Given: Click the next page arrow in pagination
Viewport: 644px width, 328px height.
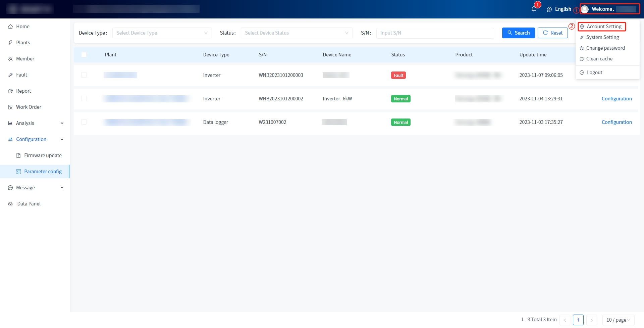Looking at the screenshot, I should pos(591,320).
